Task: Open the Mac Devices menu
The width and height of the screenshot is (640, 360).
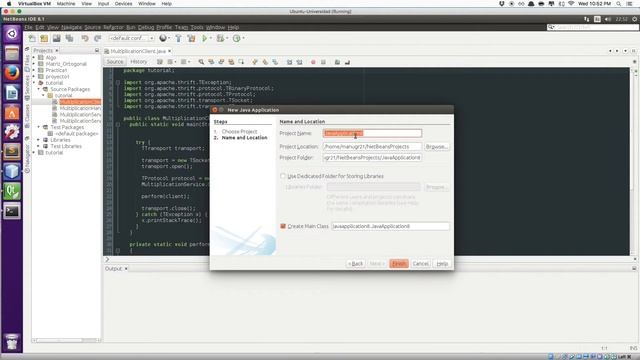Action: tap(123, 4)
